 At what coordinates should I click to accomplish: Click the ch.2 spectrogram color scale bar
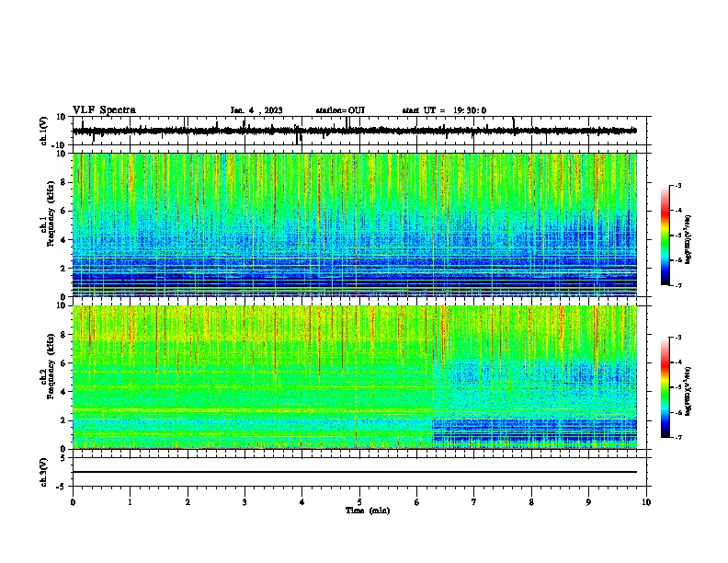665,387
